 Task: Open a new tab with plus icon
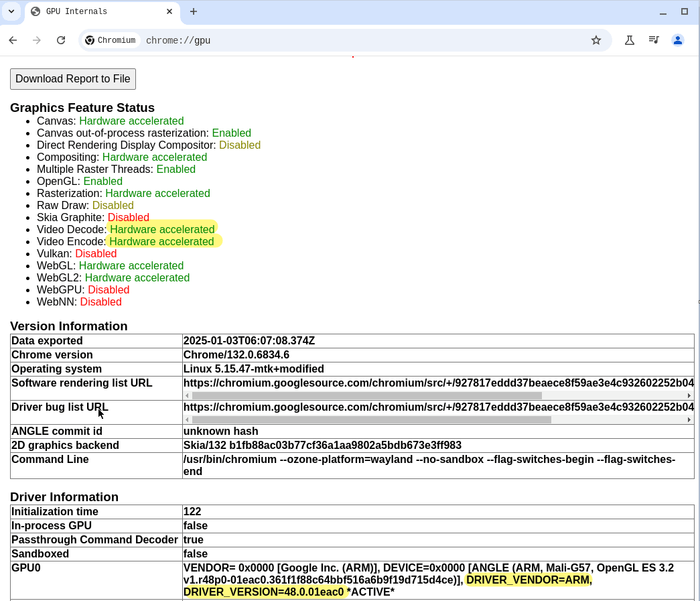(194, 11)
